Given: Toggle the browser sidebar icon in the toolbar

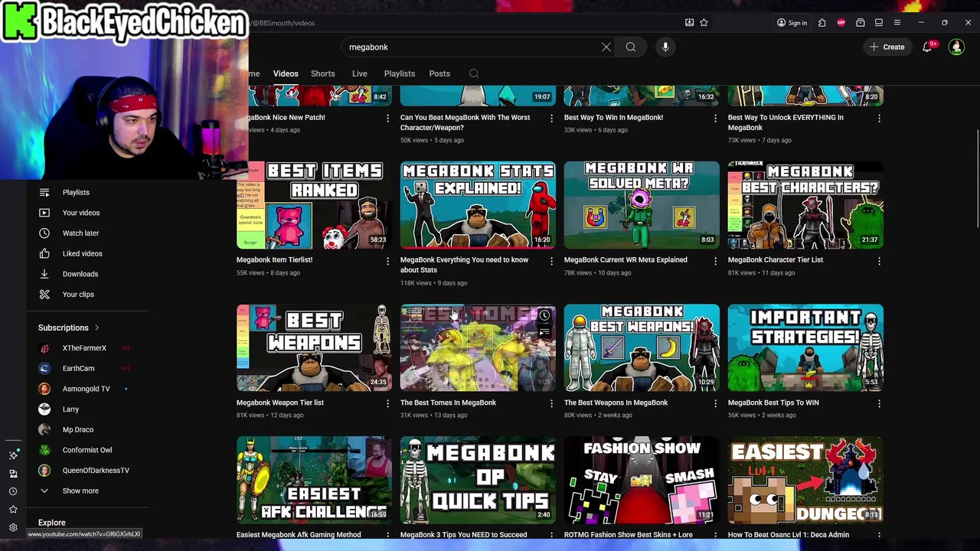Looking at the screenshot, I should click(x=879, y=23).
